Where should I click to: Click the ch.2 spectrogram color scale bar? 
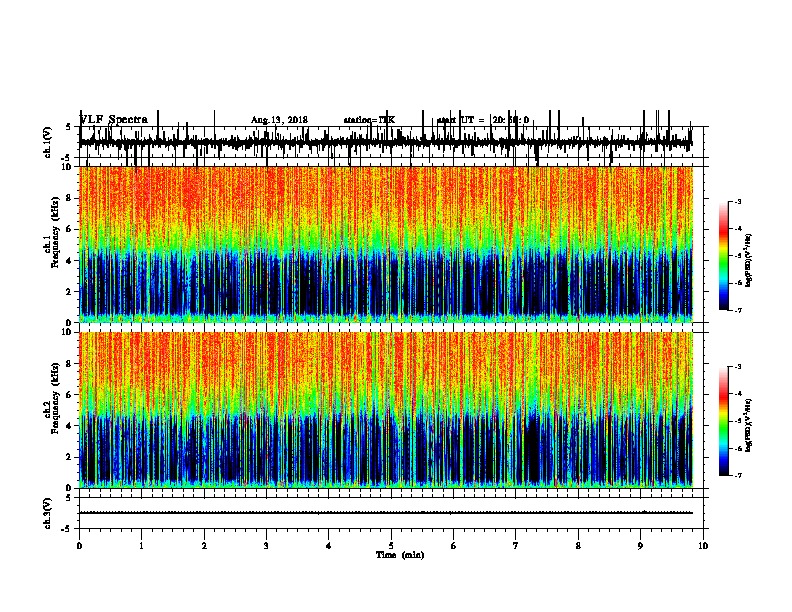click(x=724, y=421)
